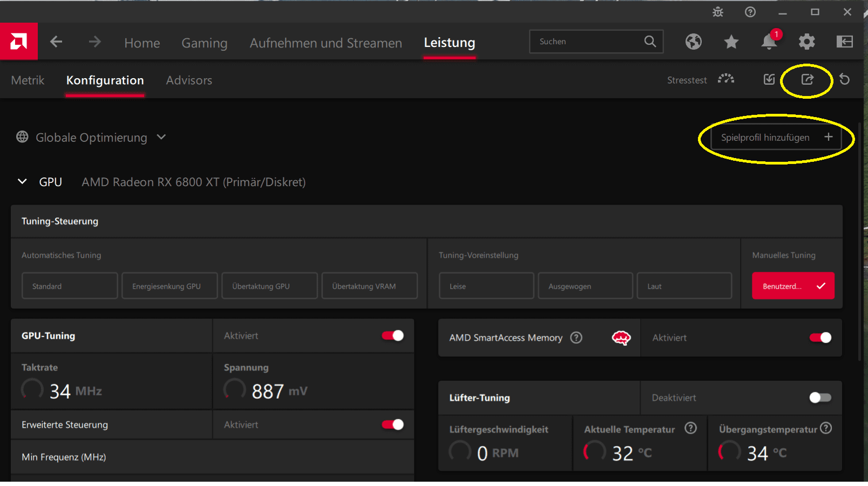The width and height of the screenshot is (868, 486).
Task: Click the Stresstest label
Action: [x=687, y=80]
